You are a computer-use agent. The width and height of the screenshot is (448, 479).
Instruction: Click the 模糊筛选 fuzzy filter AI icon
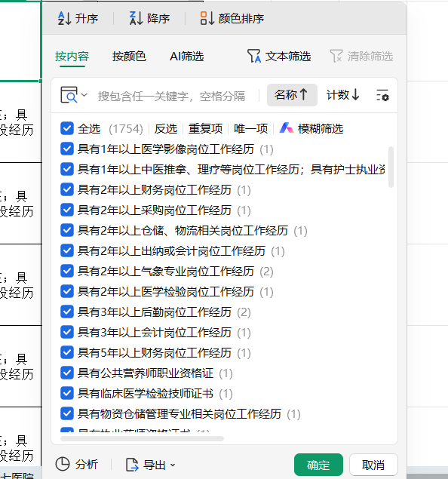pyautogui.click(x=287, y=128)
